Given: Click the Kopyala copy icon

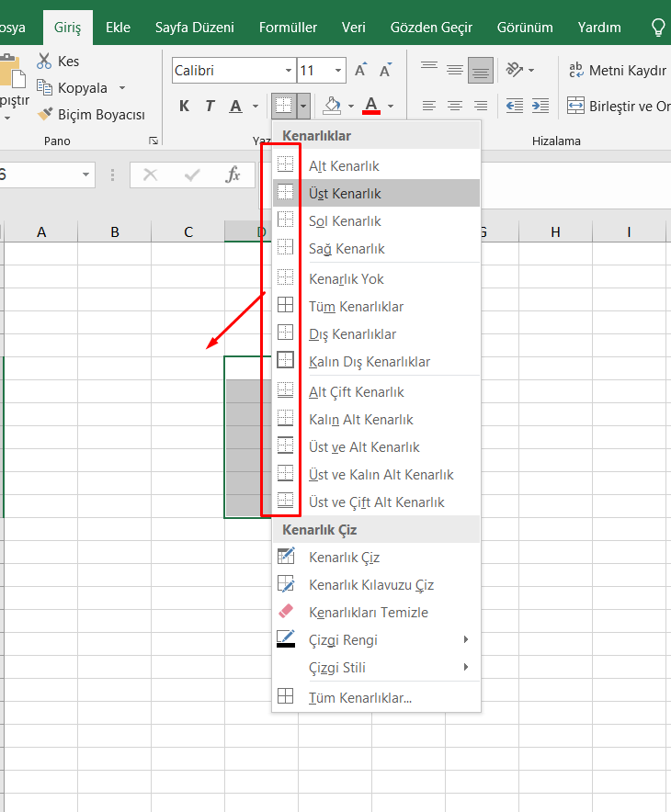Looking at the screenshot, I should [44, 87].
